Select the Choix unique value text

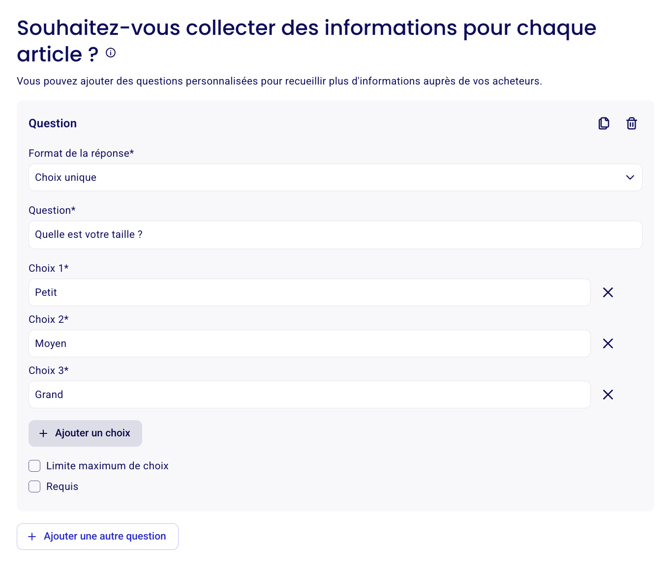pos(65,177)
